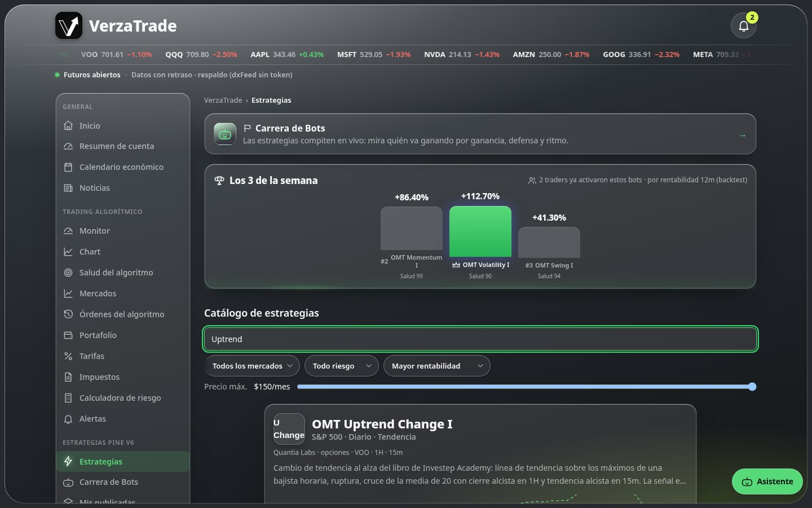
Task: Click the Monitor gauge icon
Action: 68,231
